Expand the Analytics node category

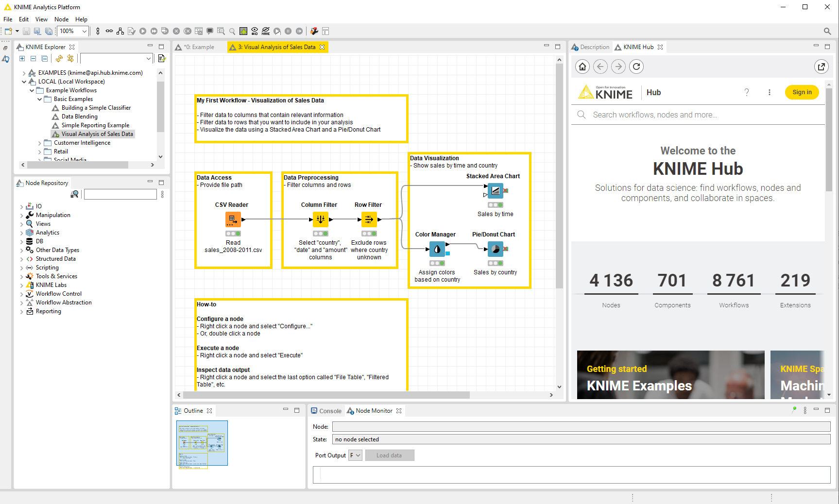21,233
